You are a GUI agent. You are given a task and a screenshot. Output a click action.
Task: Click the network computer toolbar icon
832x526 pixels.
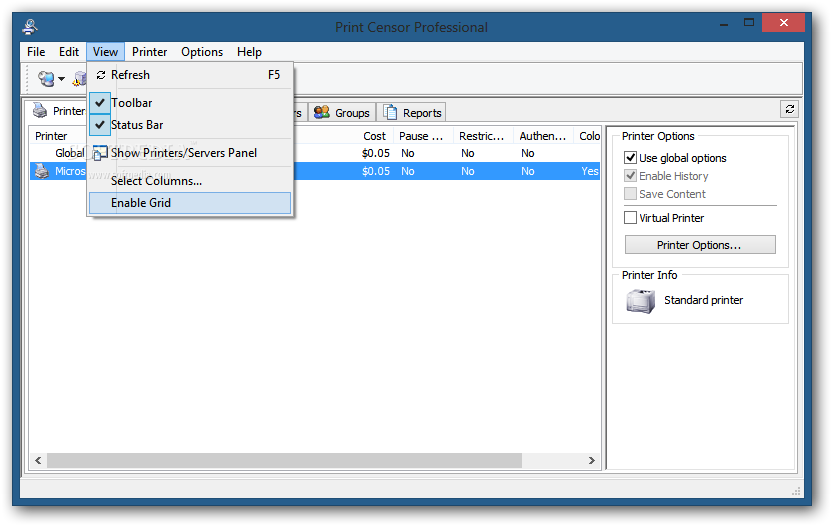[46, 79]
